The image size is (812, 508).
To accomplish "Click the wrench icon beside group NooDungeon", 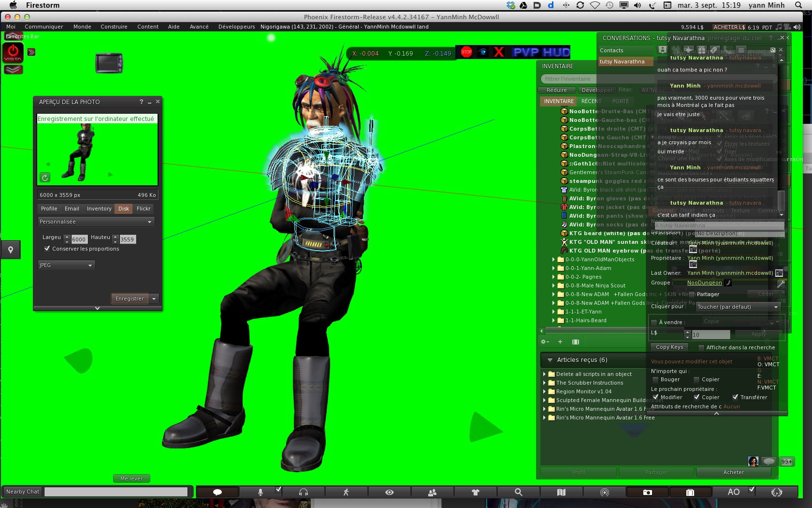I will 781,284.
